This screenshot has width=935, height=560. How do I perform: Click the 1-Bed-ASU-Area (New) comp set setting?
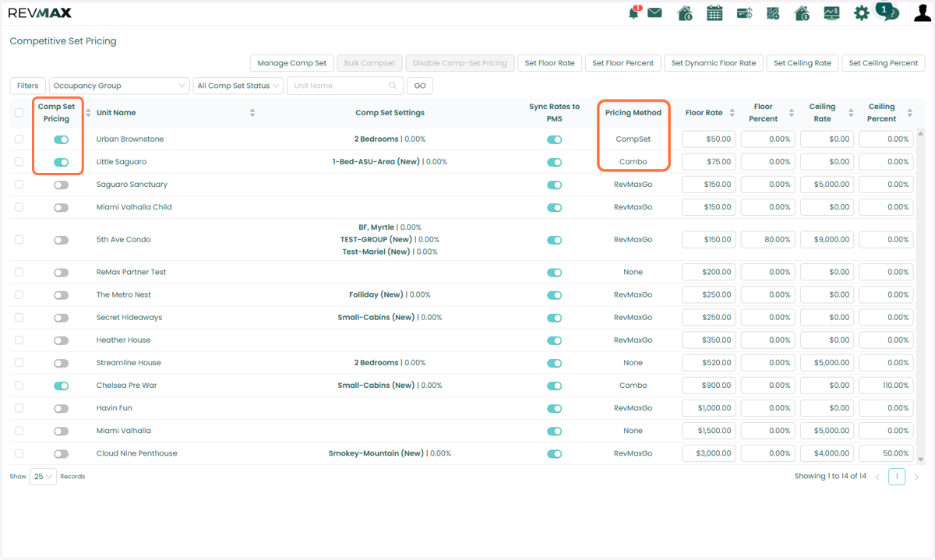click(x=376, y=162)
